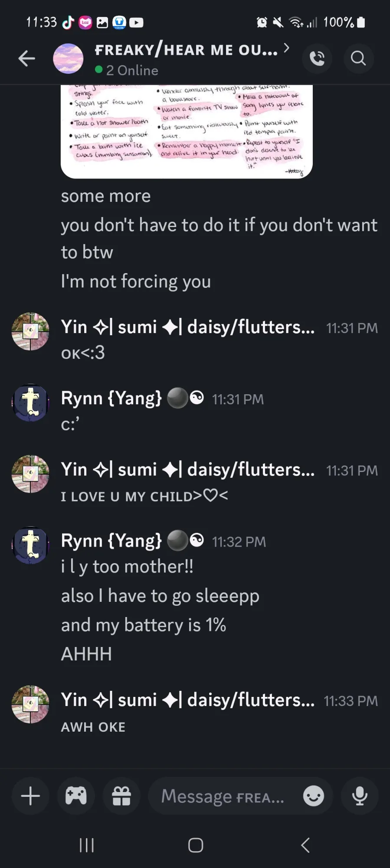Tap the Android recent apps button
Screen dimensions: 390x868
[x=87, y=845]
